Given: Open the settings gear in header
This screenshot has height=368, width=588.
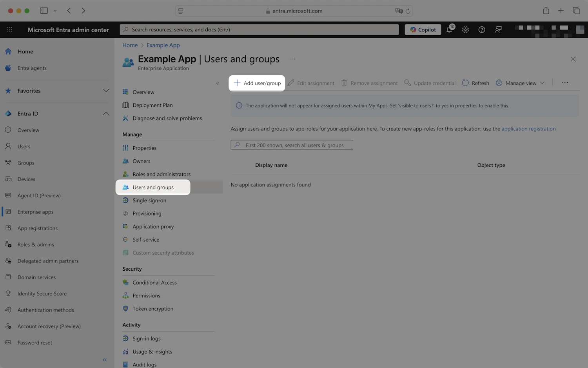Looking at the screenshot, I should tap(465, 29).
